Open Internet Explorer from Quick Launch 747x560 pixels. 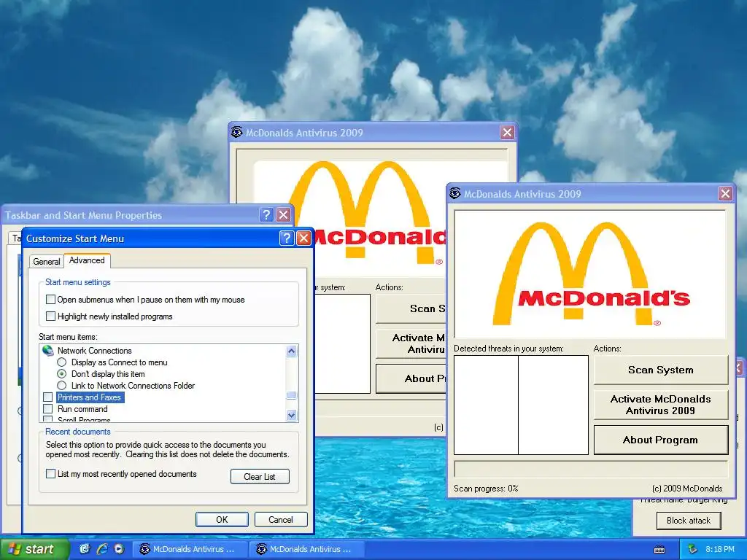point(102,549)
